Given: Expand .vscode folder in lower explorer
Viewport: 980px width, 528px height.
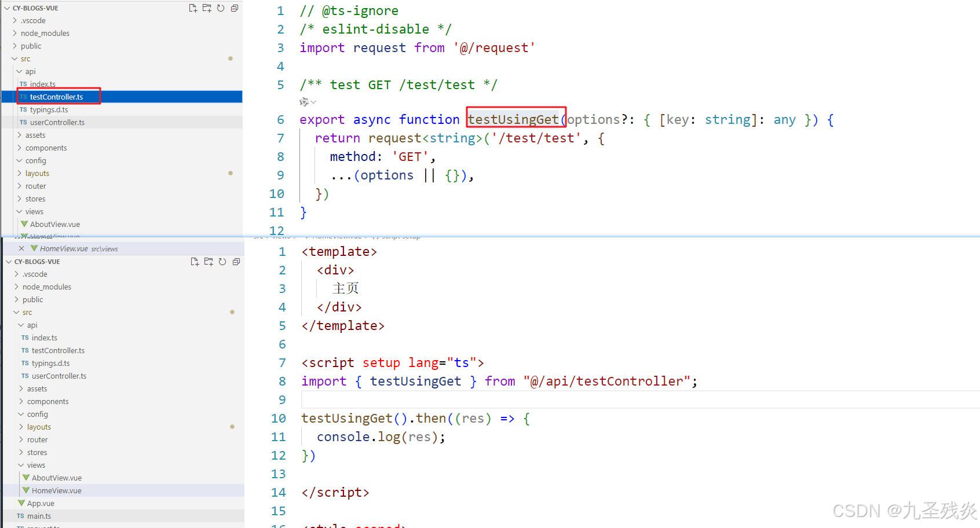Looking at the screenshot, I should [x=124, y=274].
